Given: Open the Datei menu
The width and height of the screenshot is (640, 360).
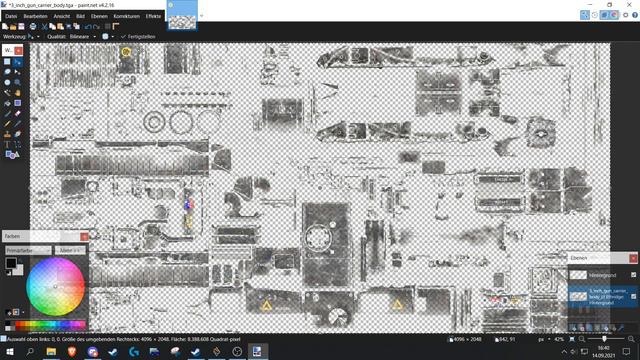Looking at the screenshot, I should coord(11,16).
